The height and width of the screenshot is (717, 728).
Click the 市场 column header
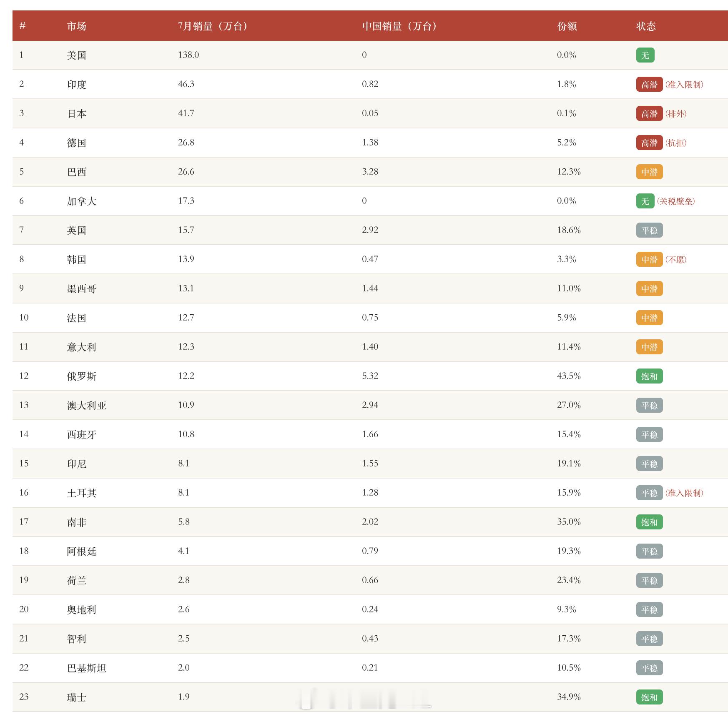click(77, 26)
